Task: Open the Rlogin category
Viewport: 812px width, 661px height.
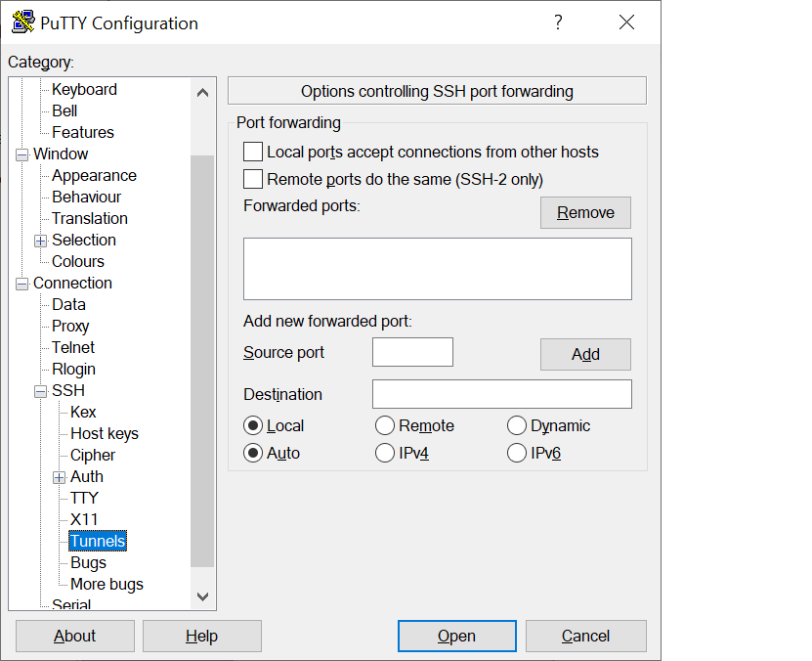Action: pyautogui.click(x=73, y=369)
